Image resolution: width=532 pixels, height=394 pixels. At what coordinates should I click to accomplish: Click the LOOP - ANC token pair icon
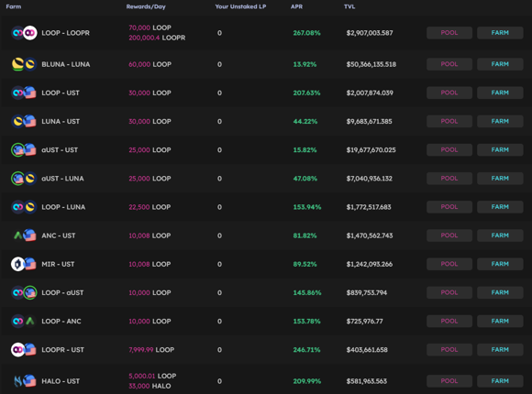tap(24, 321)
